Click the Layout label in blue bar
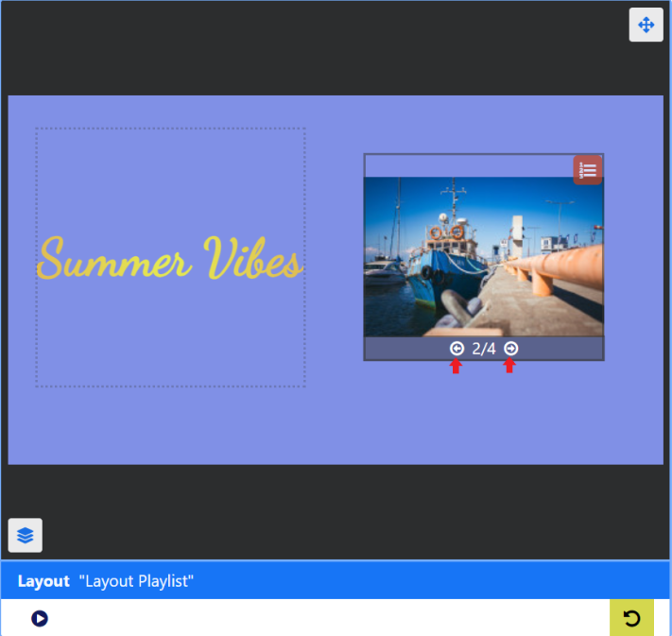 point(43,581)
